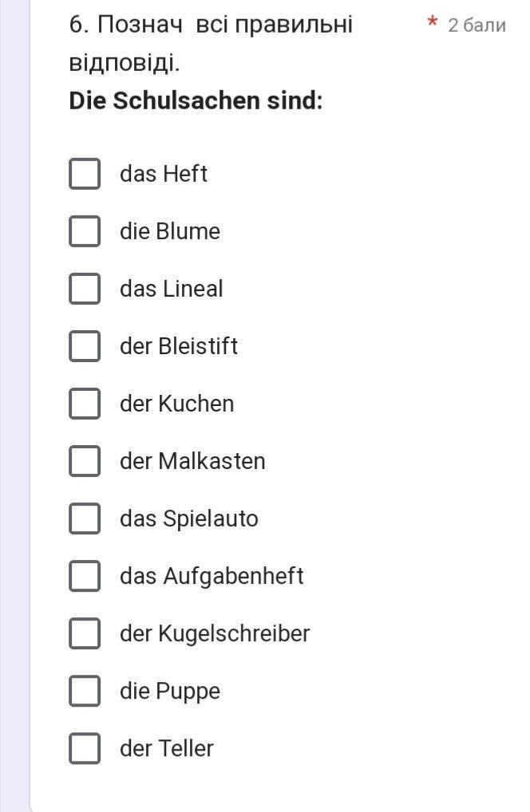The width and height of the screenshot is (530, 812).
Task: Click the 'Die Schulsachen sind:' heading
Action: (x=196, y=101)
